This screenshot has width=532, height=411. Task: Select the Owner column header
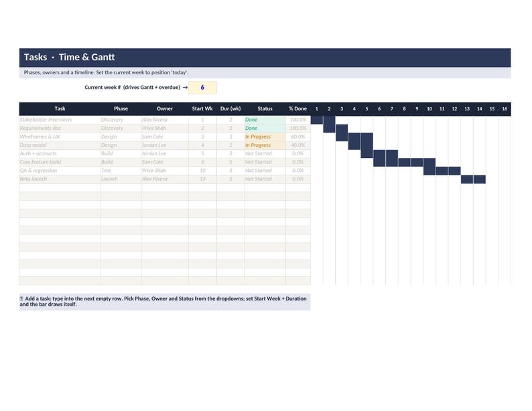click(x=165, y=108)
